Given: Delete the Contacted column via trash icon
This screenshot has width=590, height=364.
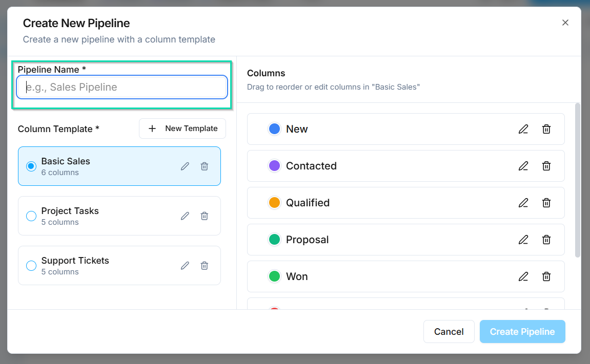Looking at the screenshot, I should pyautogui.click(x=546, y=166).
